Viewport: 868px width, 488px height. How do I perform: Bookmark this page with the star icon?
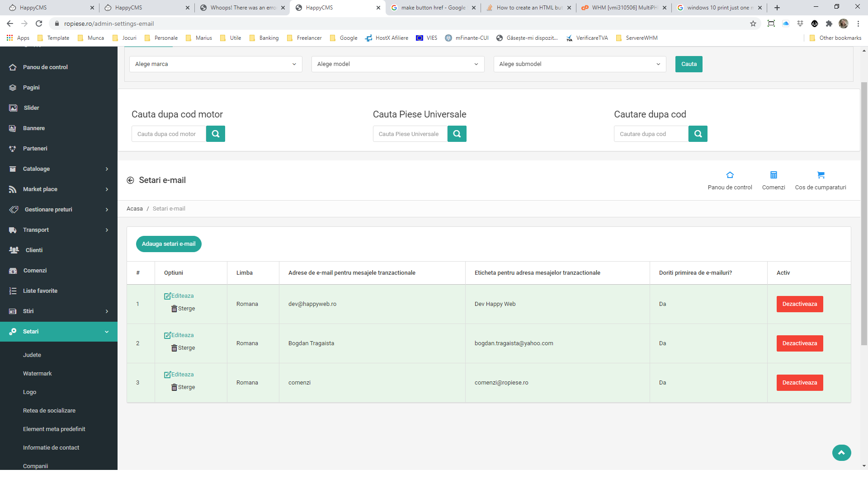click(x=753, y=23)
